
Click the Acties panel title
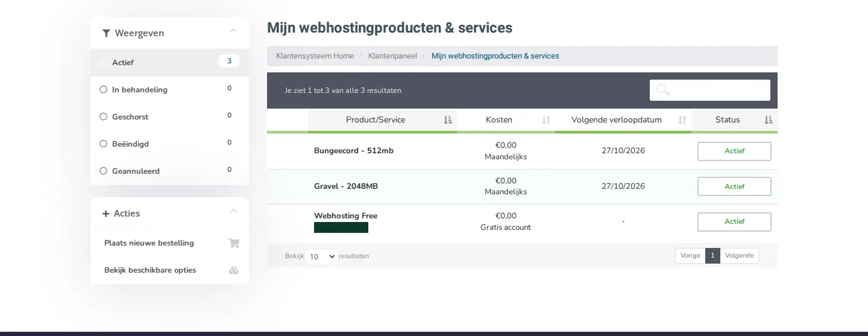(x=127, y=214)
